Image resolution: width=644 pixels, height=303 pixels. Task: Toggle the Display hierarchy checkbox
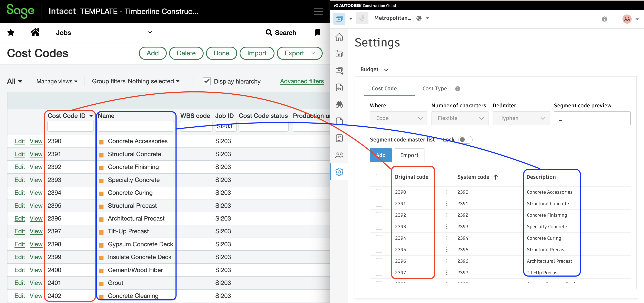[207, 81]
